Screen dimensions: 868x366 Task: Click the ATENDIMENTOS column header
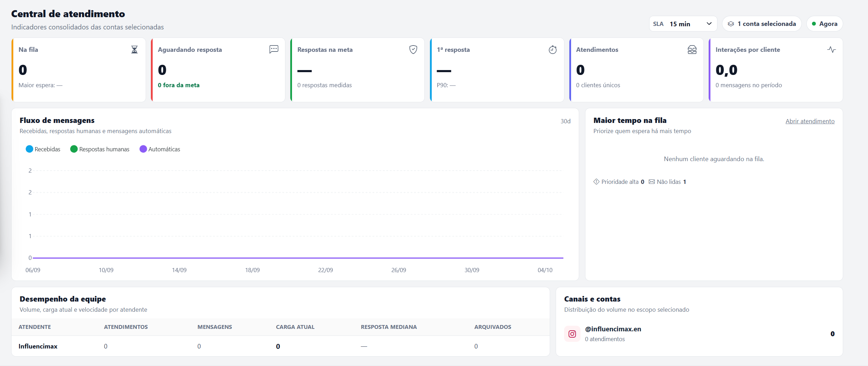coord(126,327)
